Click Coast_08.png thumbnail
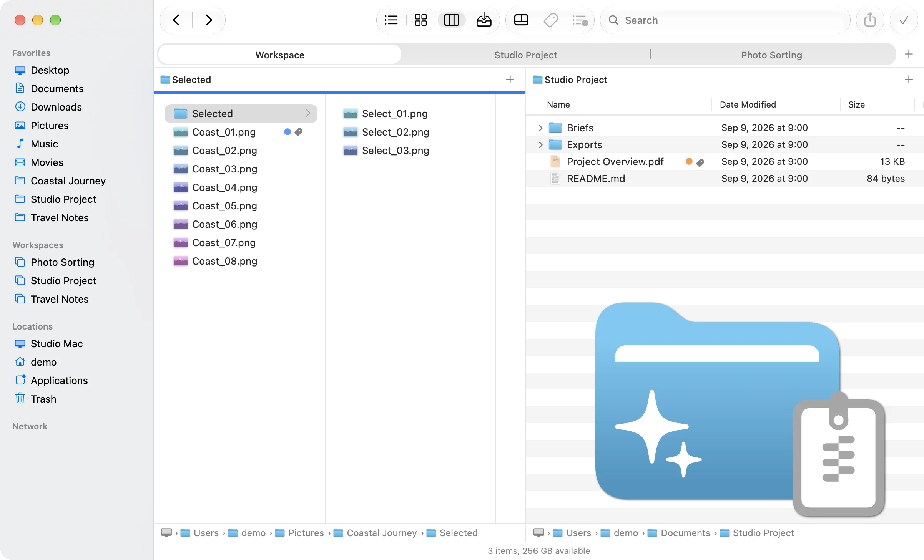 (180, 261)
